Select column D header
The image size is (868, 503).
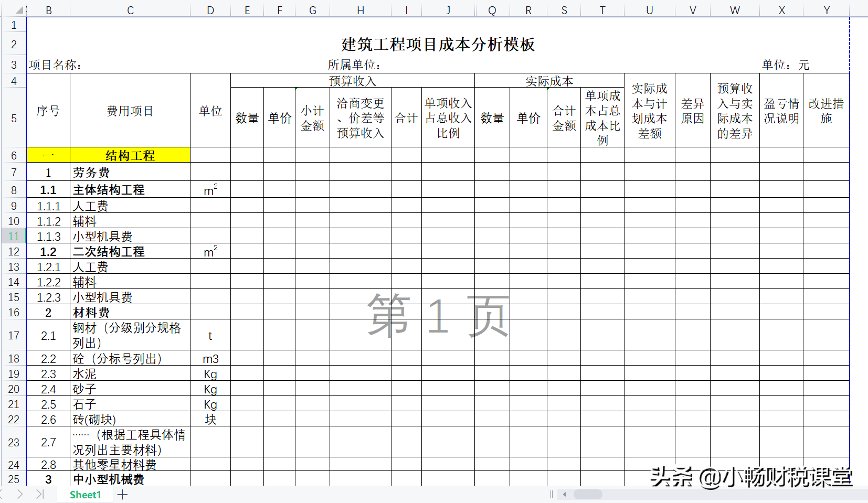[210, 9]
